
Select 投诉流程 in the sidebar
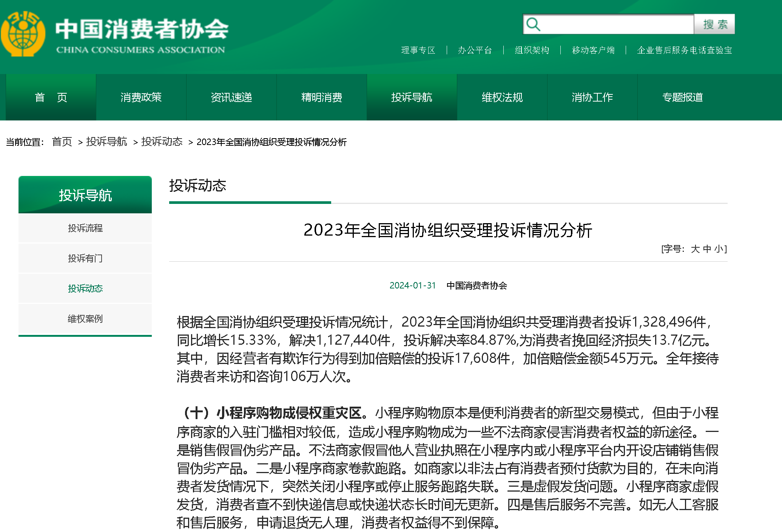tap(85, 228)
